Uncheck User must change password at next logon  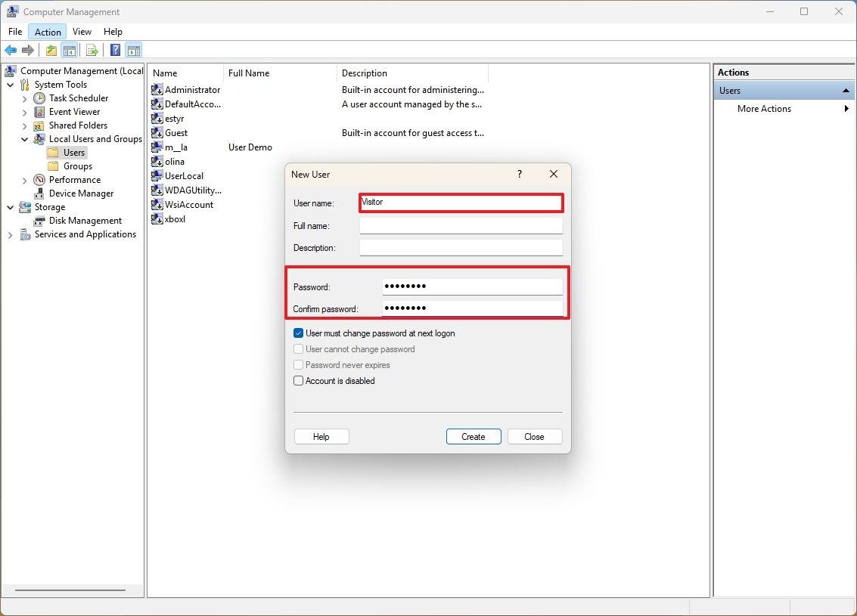coord(298,333)
